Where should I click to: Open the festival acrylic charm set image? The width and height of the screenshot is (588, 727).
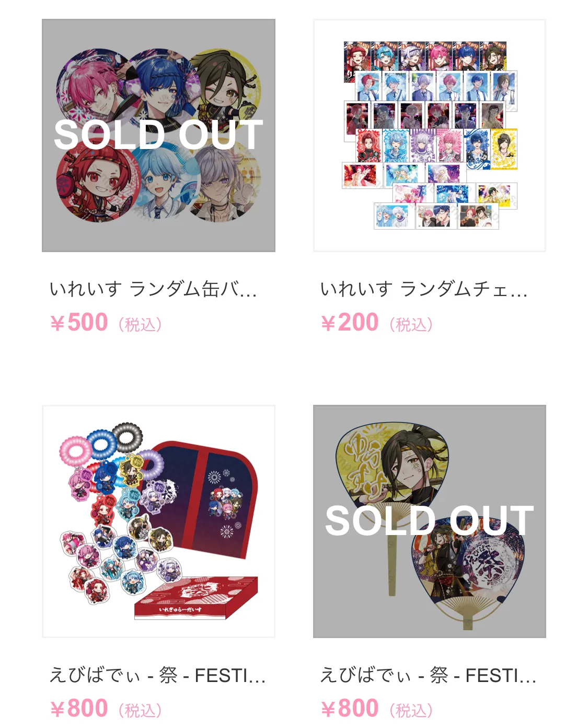pyautogui.click(x=158, y=521)
